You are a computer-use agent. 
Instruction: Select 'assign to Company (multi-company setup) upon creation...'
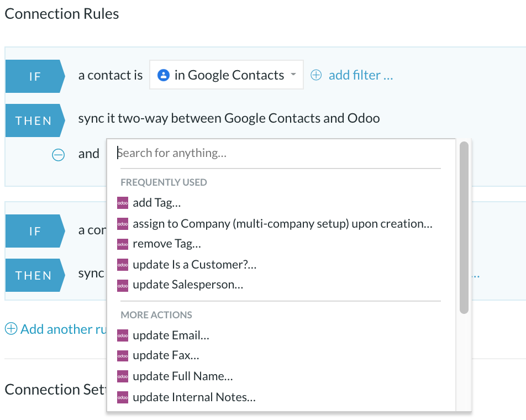(282, 223)
